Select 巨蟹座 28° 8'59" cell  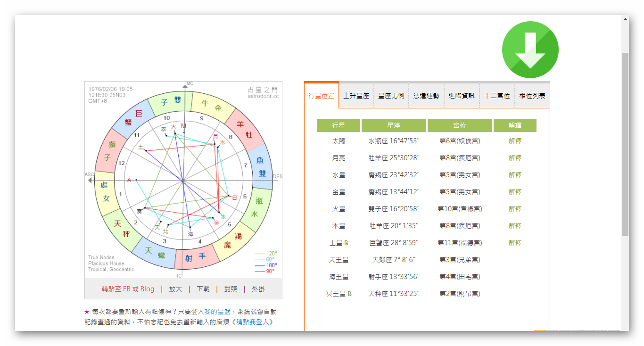[x=394, y=243]
